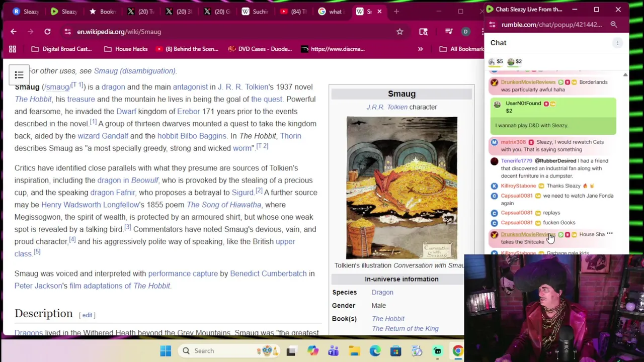Open Microsoft Teams from the taskbar
The image size is (644, 362).
(x=333, y=351)
